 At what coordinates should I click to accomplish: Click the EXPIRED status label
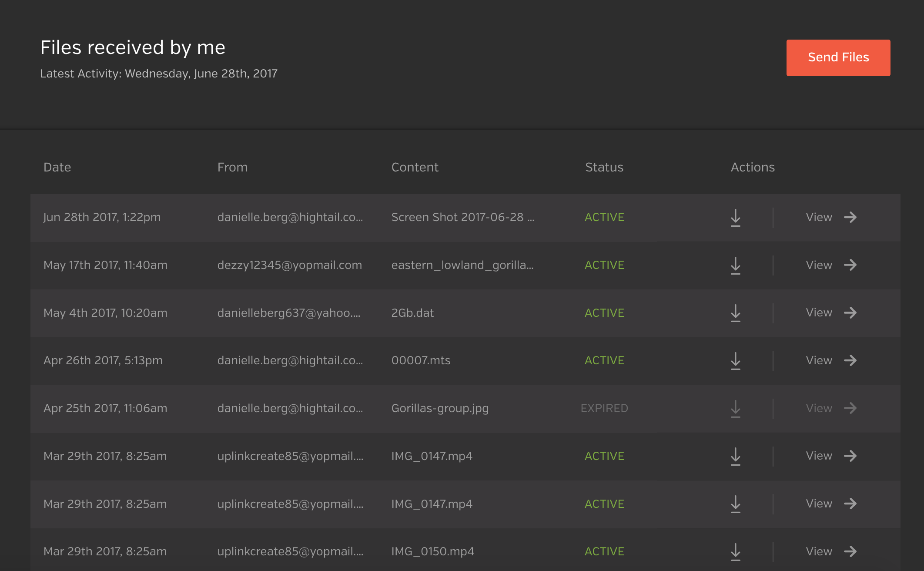pyautogui.click(x=604, y=408)
